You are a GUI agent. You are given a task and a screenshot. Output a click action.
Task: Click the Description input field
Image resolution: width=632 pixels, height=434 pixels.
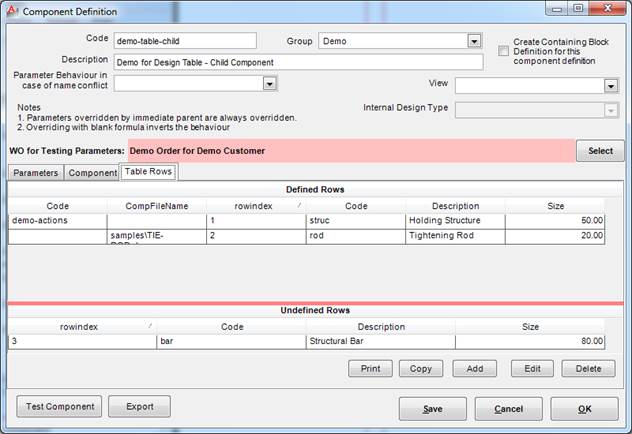tap(298, 62)
